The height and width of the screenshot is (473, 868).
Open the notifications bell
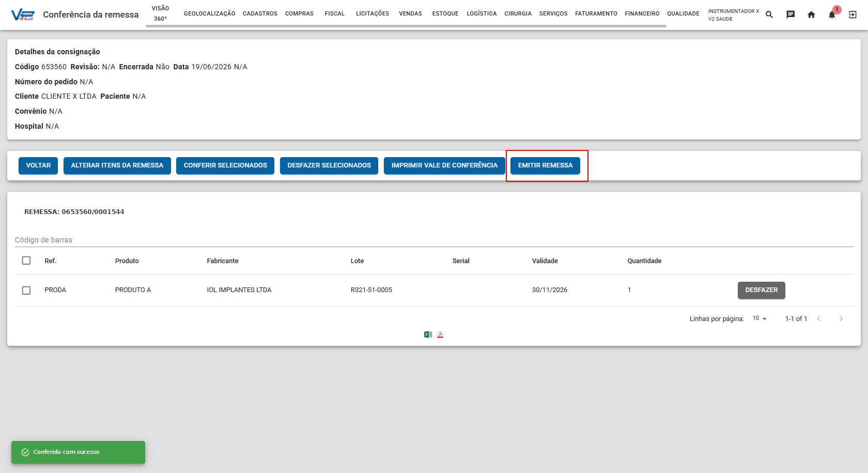pos(832,14)
